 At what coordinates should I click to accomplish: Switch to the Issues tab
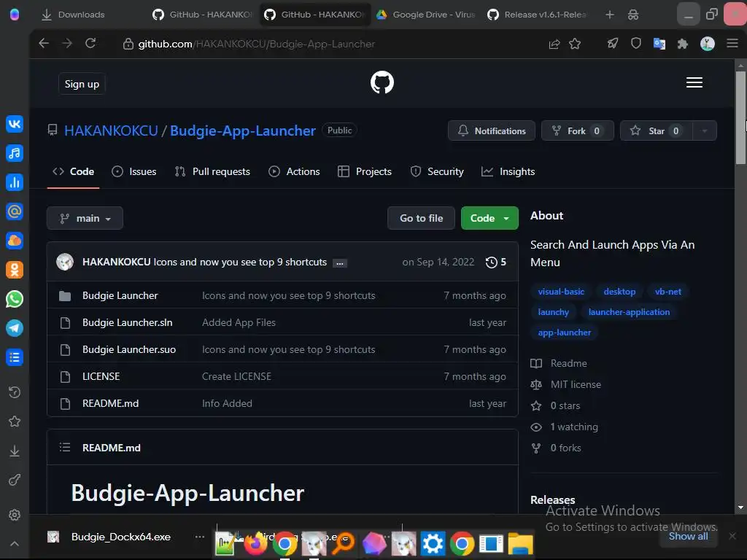click(x=134, y=171)
